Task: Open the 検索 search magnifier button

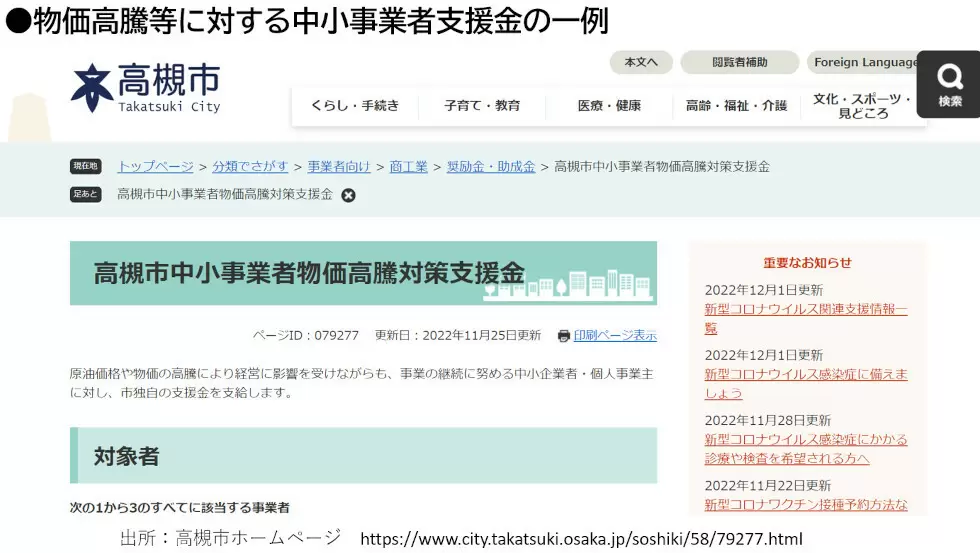Action: [949, 84]
